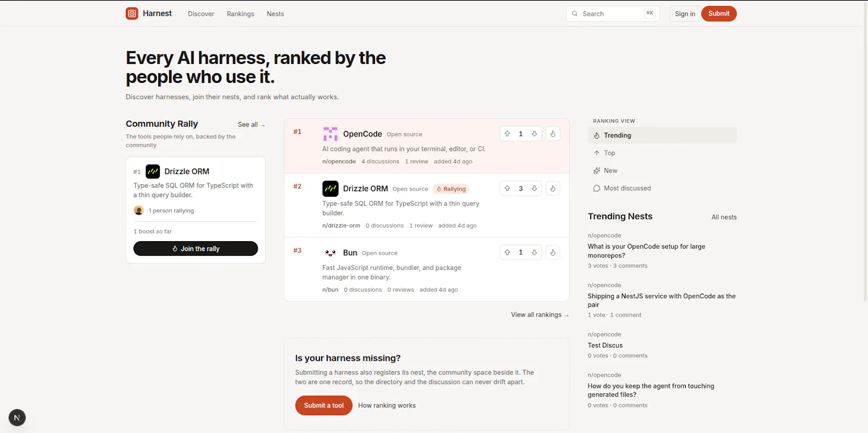868x433 pixels.
Task: Click the Rallying badge on Drizzle ORM
Action: pyautogui.click(x=451, y=189)
